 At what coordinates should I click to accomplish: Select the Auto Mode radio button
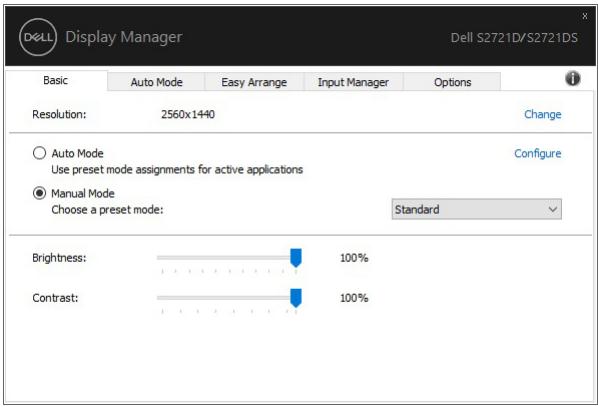[39, 153]
